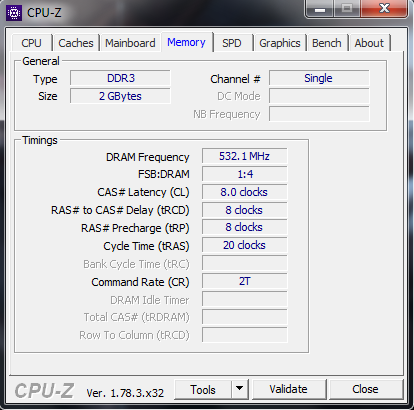Click the Close button at bottom
The width and height of the screenshot is (414, 410).
[x=365, y=389]
